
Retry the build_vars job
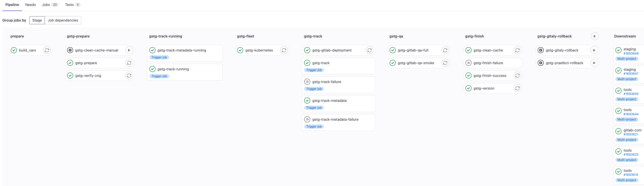pyautogui.click(x=47, y=50)
